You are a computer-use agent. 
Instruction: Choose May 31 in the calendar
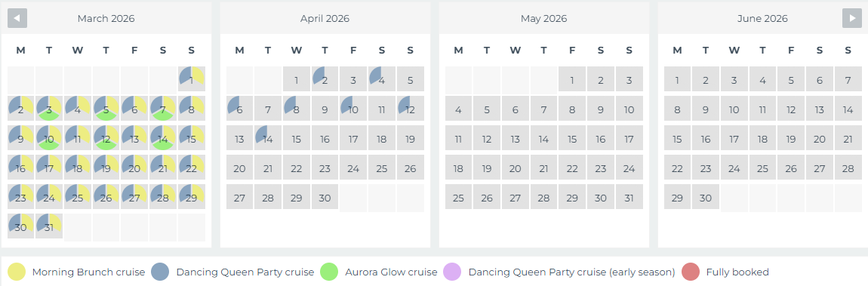(x=629, y=196)
